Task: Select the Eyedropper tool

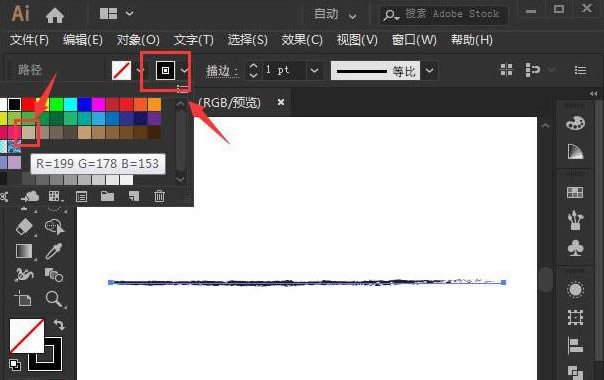Action: (54, 251)
